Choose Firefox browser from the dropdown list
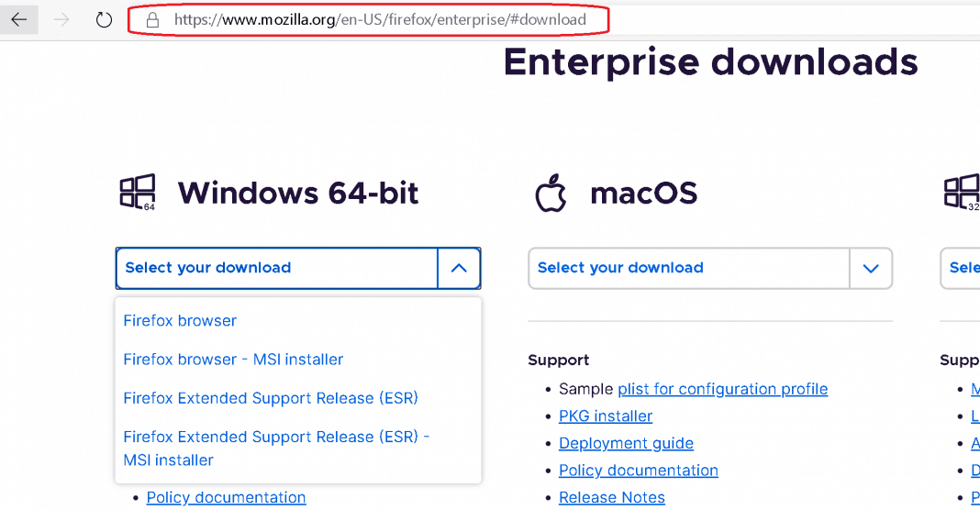 [180, 320]
